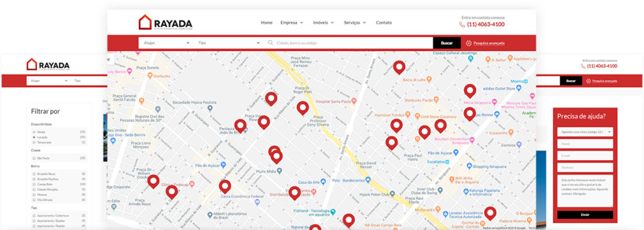Click the E-mail field in help form
Image resolution: width=644 pixels, height=230 pixels.
coord(585,156)
